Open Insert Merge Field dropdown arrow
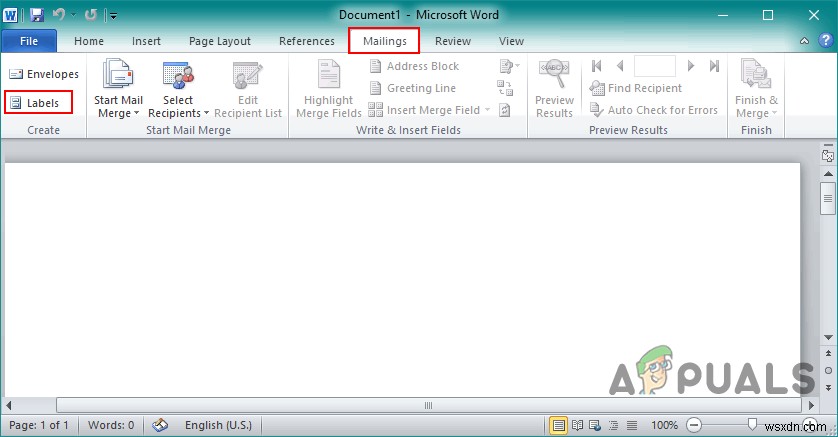838x437 pixels. click(487, 110)
